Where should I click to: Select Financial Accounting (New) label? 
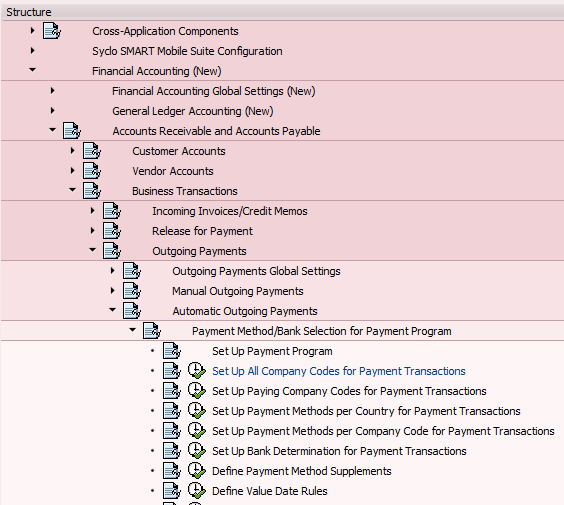156,71
